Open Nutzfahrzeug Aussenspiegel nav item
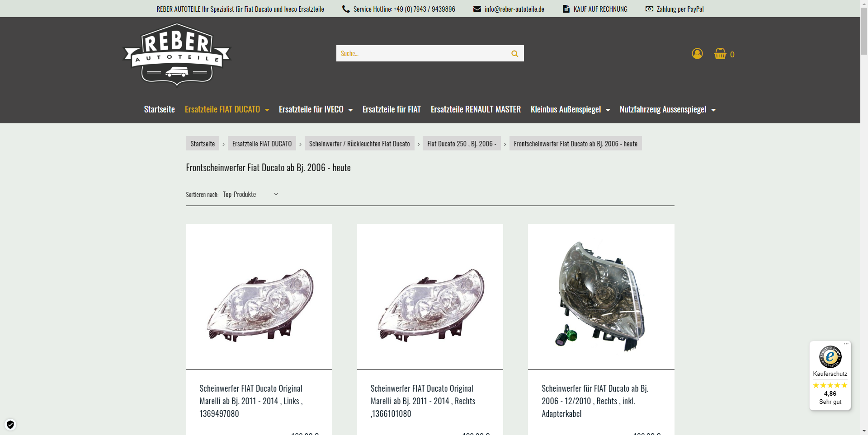Image resolution: width=868 pixels, height=435 pixels. coord(663,109)
